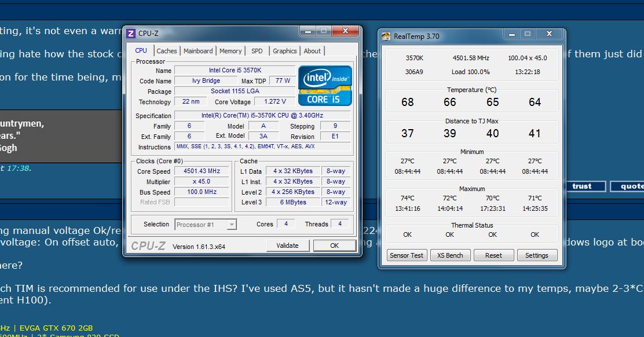The image size is (644, 337).
Task: Click the forum quote button
Action: [x=631, y=186]
